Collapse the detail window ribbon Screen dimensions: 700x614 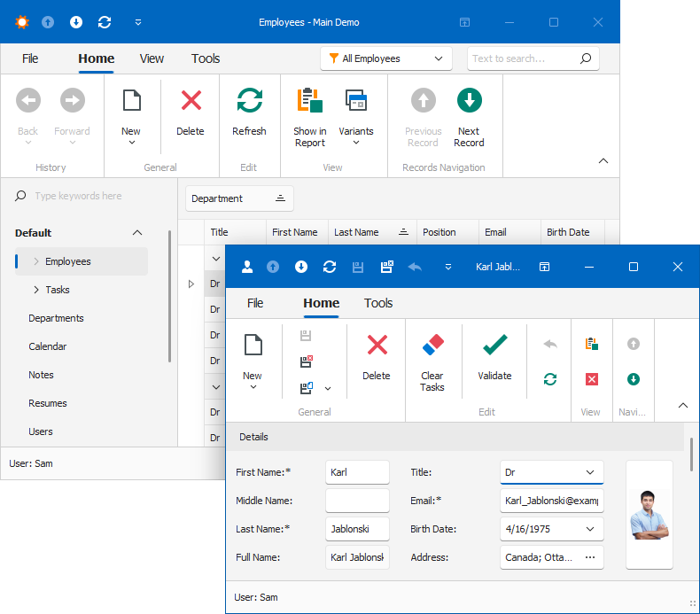[x=682, y=406]
